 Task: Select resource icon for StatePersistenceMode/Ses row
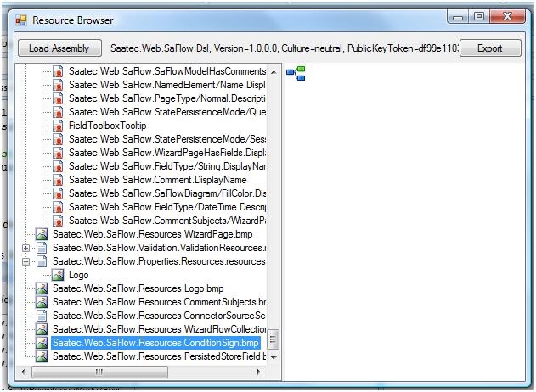[58, 139]
